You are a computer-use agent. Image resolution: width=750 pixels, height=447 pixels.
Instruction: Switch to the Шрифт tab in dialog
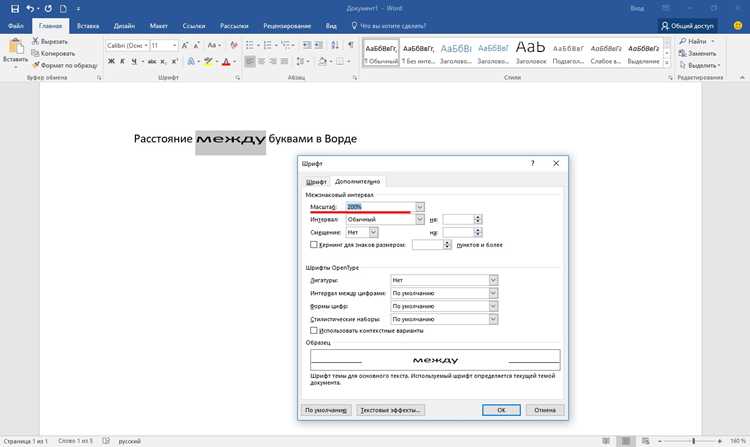coord(316,182)
